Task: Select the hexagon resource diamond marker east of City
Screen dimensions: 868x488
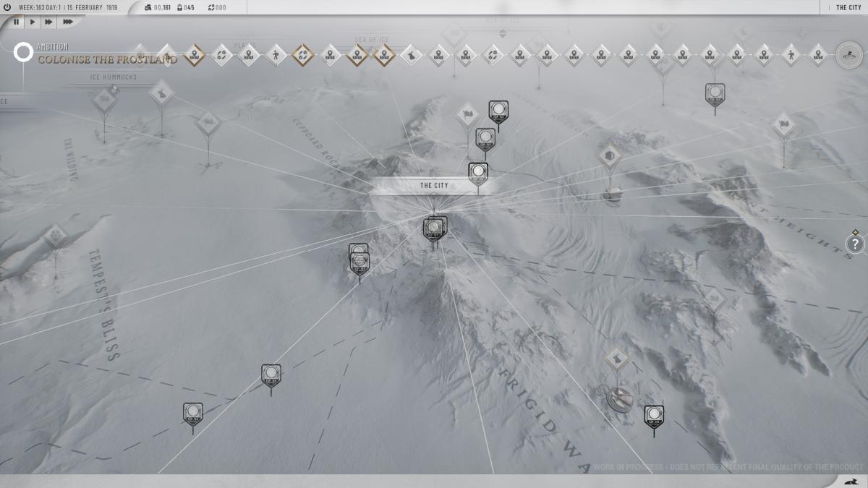Action: point(610,155)
